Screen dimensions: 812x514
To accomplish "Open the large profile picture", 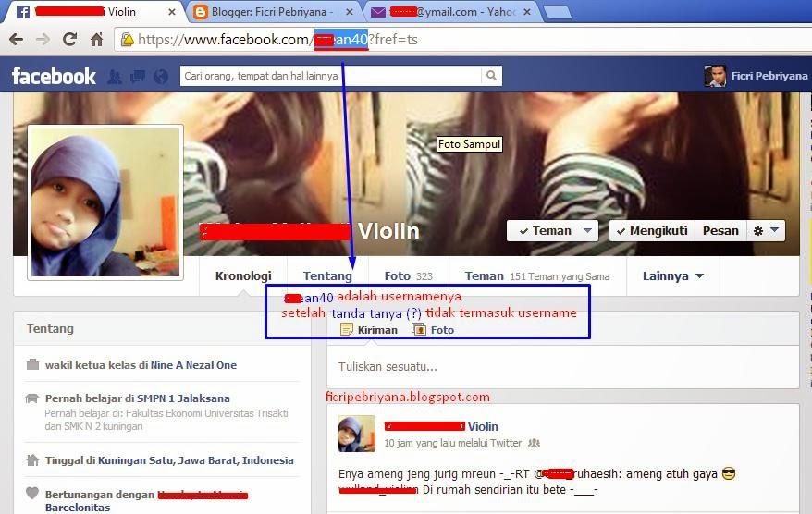I will pyautogui.click(x=105, y=202).
